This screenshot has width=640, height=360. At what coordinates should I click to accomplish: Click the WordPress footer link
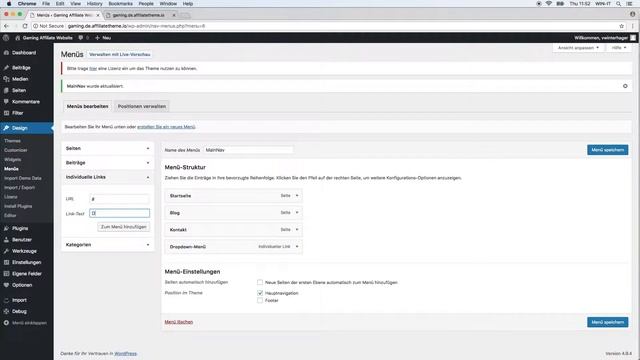[125, 353]
